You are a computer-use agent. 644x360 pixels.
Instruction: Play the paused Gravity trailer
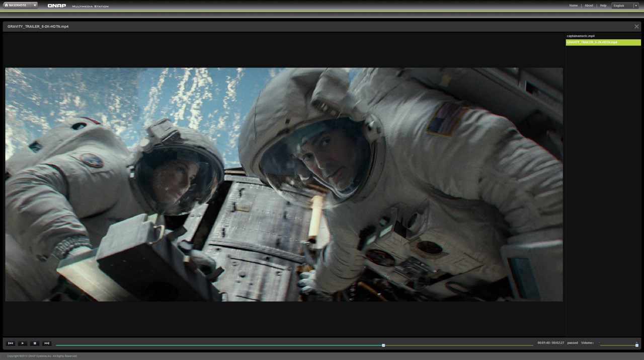tap(23, 343)
